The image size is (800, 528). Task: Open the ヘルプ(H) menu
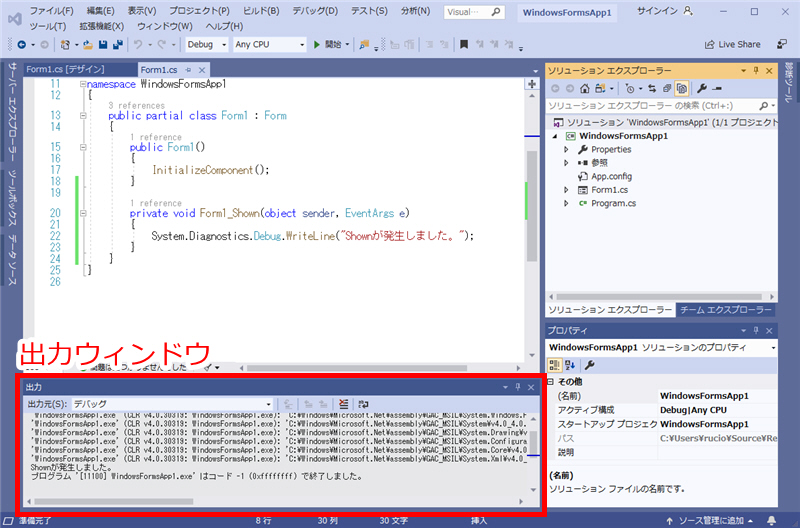pyautogui.click(x=224, y=26)
